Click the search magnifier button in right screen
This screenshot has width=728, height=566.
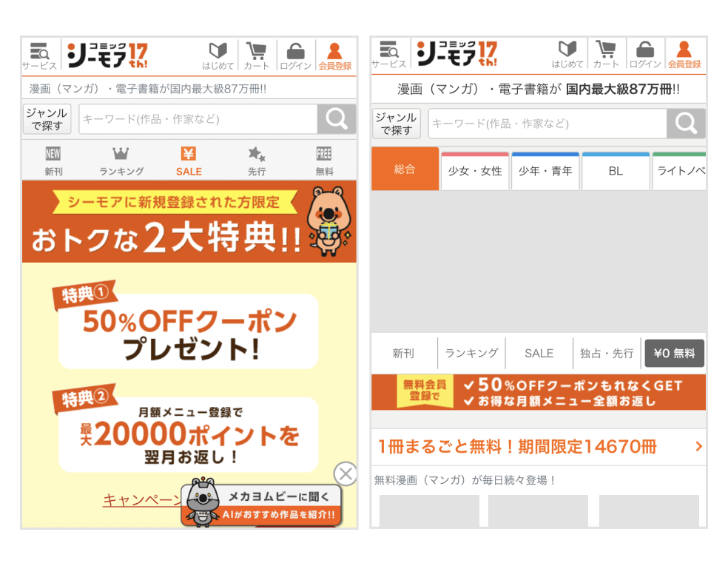[687, 124]
